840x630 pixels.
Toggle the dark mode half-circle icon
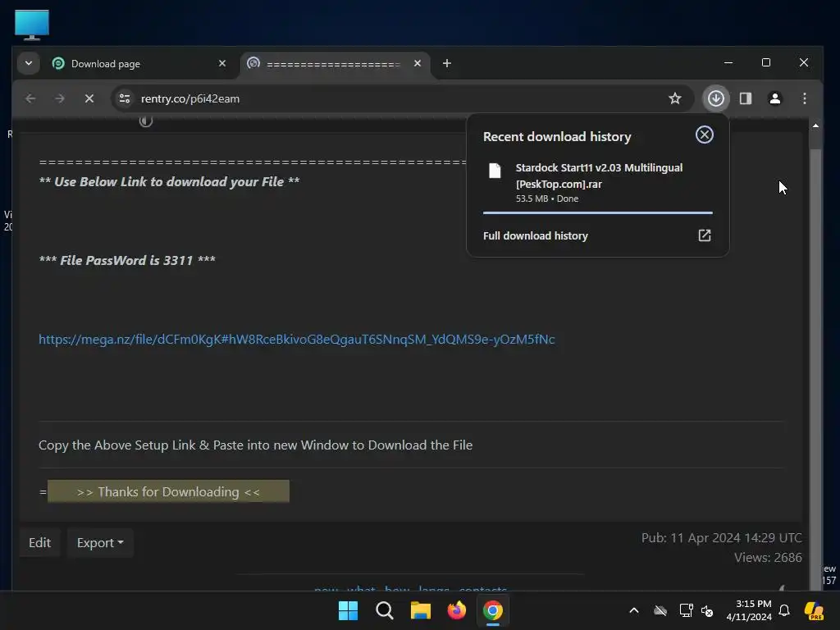pyautogui.click(x=146, y=121)
